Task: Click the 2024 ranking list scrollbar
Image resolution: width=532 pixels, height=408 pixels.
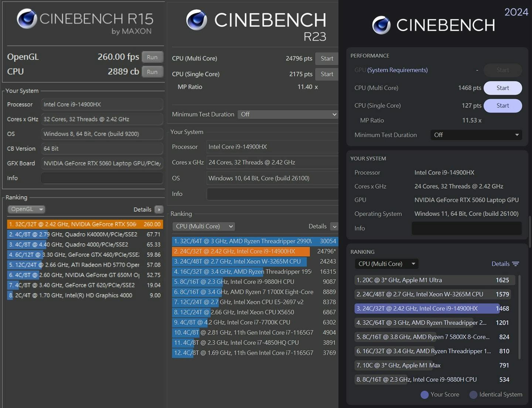Action: (519, 317)
